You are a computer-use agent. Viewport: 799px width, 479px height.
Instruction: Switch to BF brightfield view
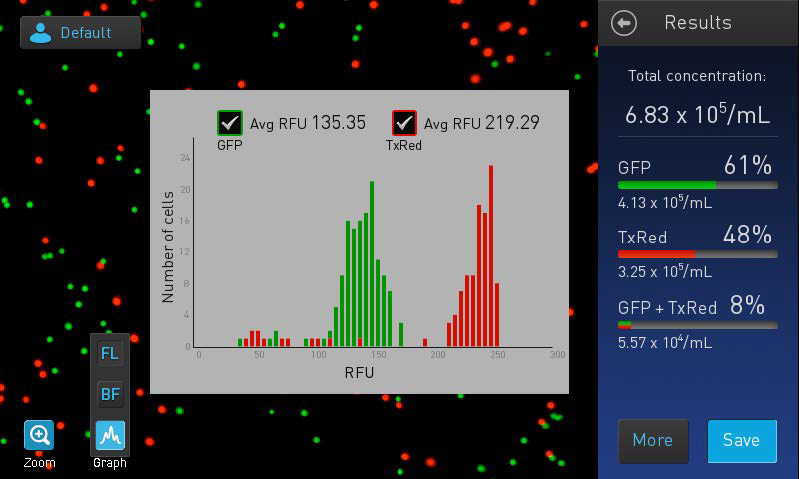110,394
